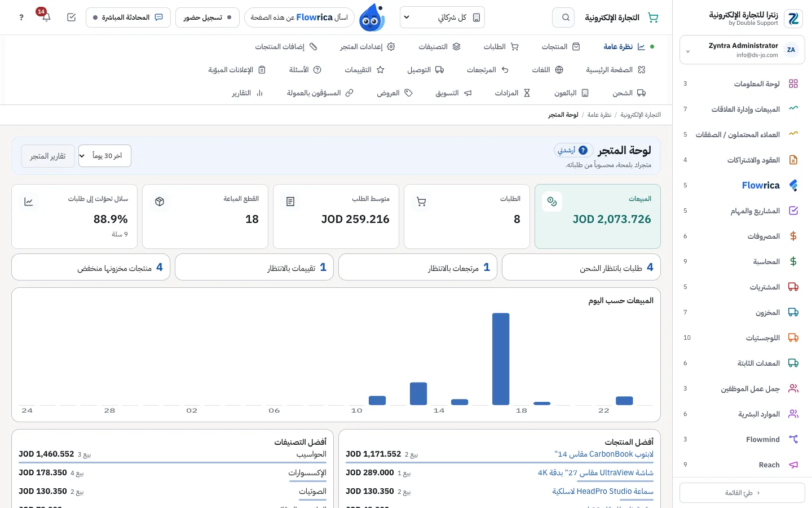Click the cart icon on الطلبات card

pyautogui.click(x=421, y=202)
